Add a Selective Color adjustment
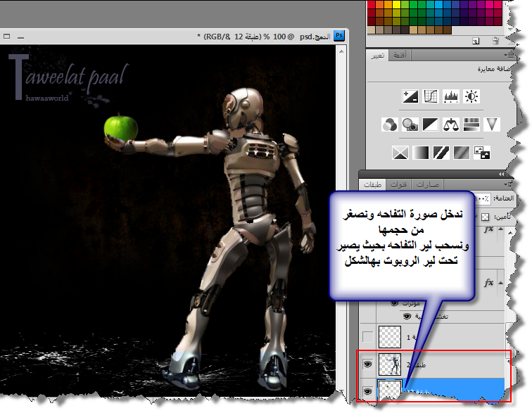Screen dimensions: 532x413 (482, 151)
